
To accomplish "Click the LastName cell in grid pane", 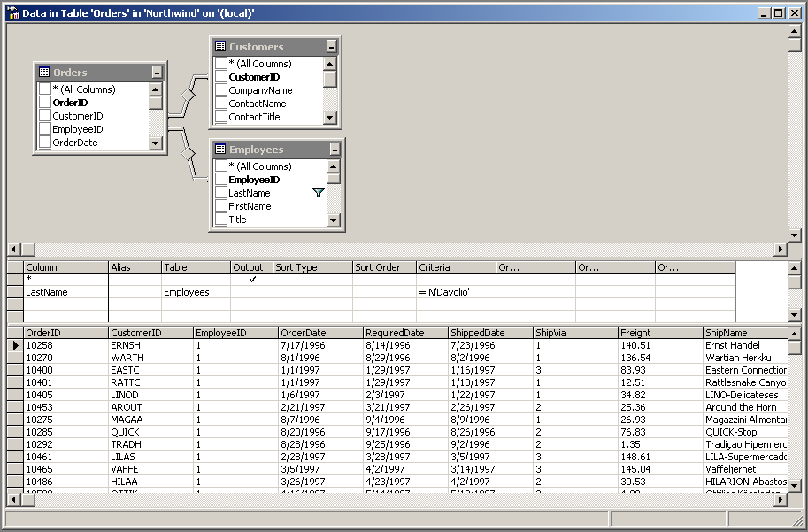I will 66,292.
